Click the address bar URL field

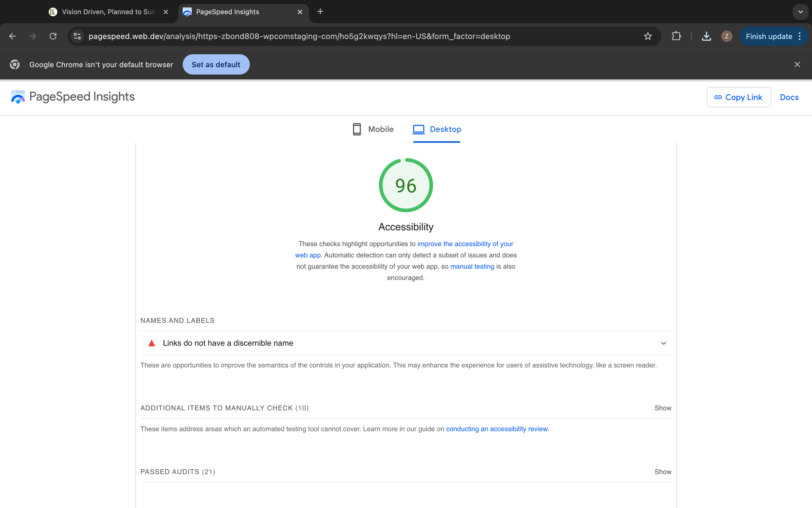299,36
